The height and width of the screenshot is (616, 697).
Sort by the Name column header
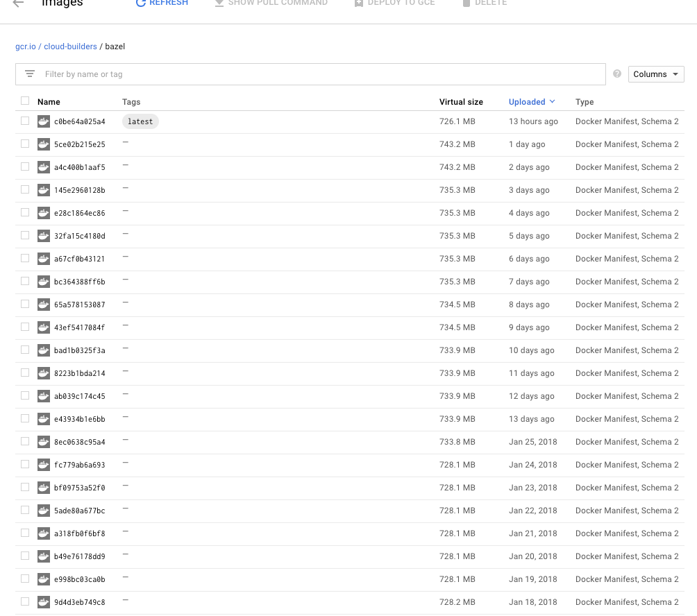coord(49,102)
